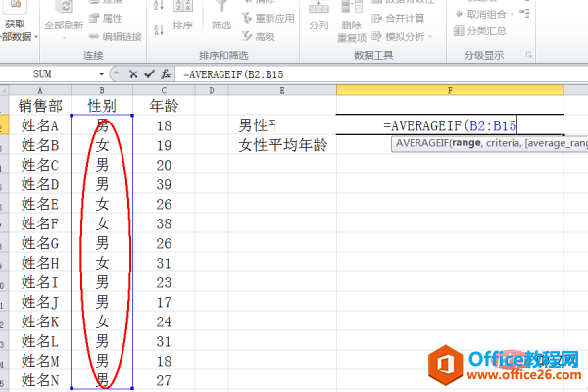588x392 pixels.
Task: Select cell 姓名H
Action: pyautogui.click(x=40, y=263)
